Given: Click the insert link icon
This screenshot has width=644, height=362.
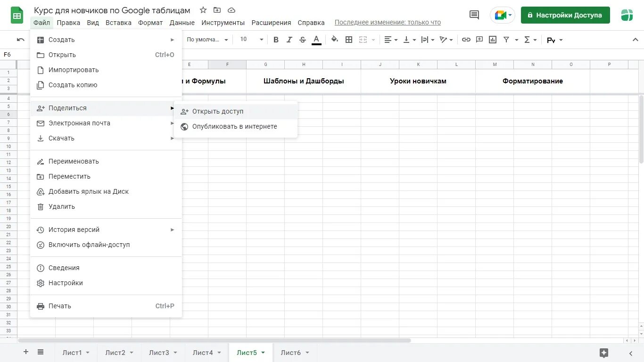Looking at the screenshot, I should 466,40.
